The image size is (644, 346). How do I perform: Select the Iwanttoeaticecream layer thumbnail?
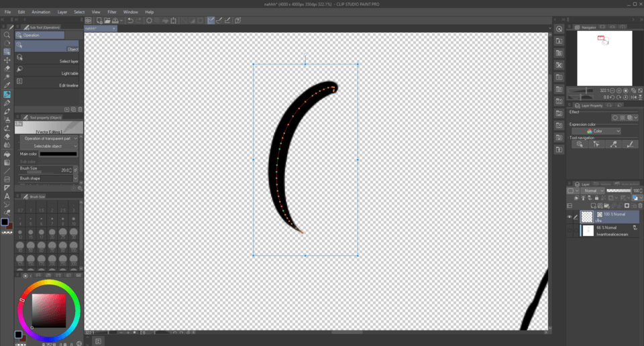[588, 231]
